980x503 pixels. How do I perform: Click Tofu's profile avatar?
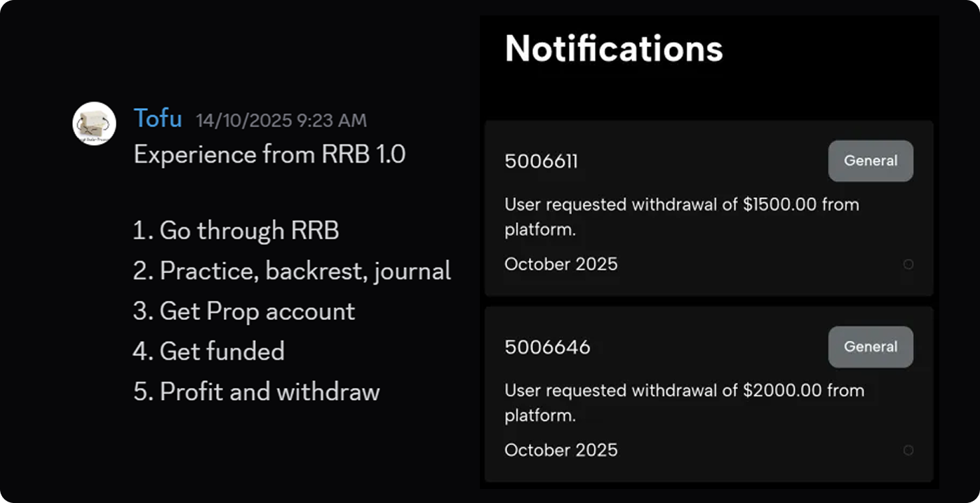click(94, 123)
